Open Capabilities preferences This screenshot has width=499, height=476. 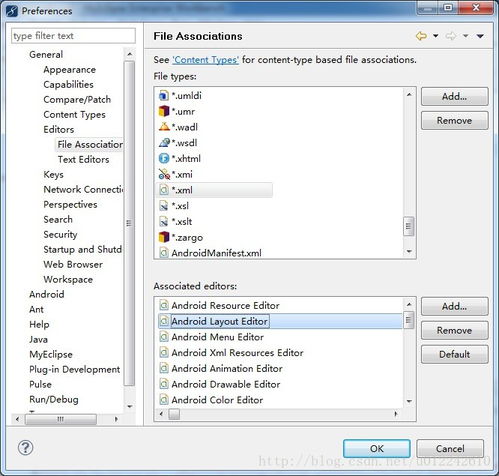(x=68, y=84)
